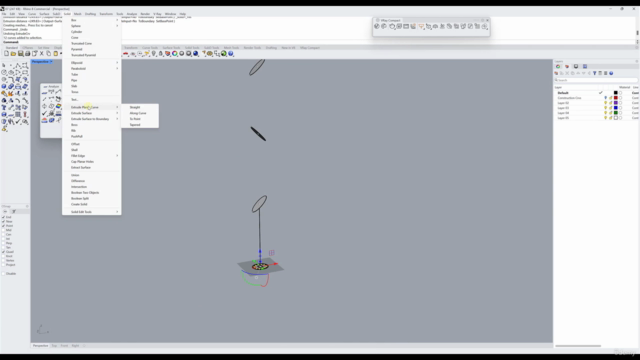Click the New file icon in Standard toolbar
The image size is (640, 360).
(x=7, y=53)
